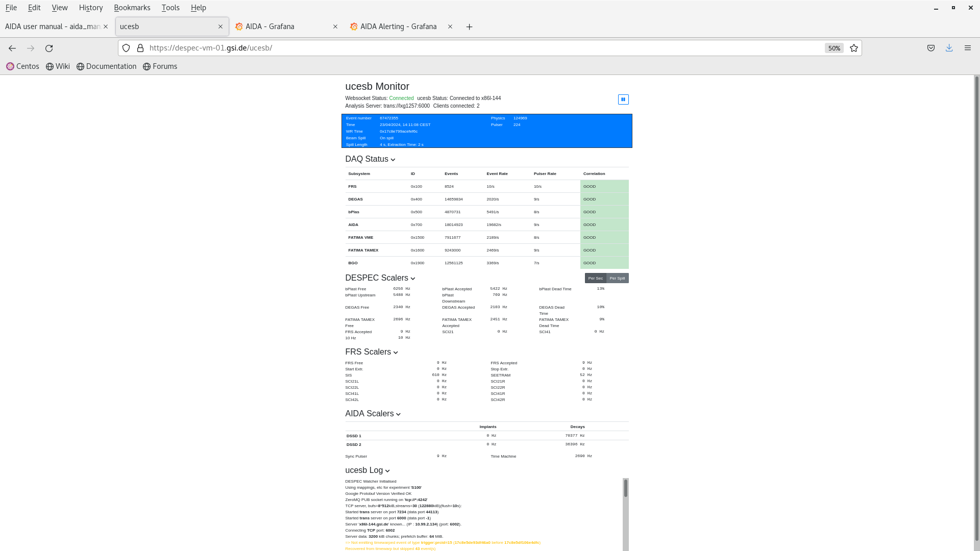This screenshot has height=551, width=980.
Task: Bookmark this page with star icon
Action: click(x=854, y=48)
